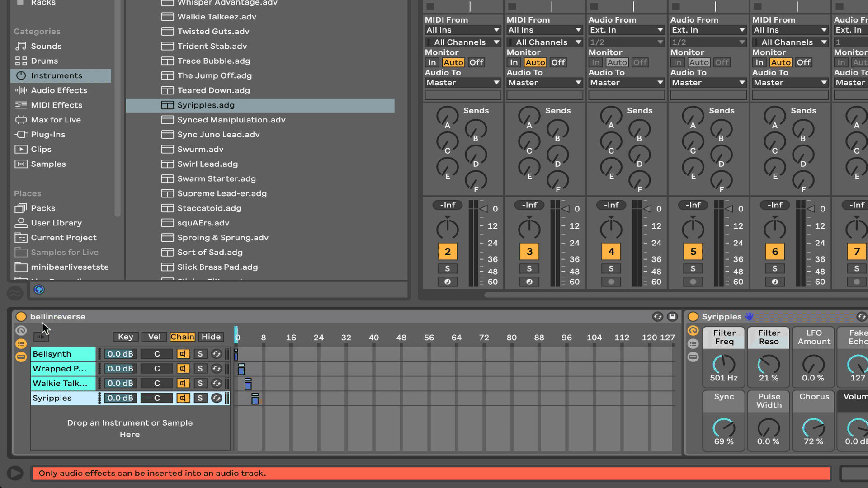Click the chain list view icon on the rack

[21, 344]
